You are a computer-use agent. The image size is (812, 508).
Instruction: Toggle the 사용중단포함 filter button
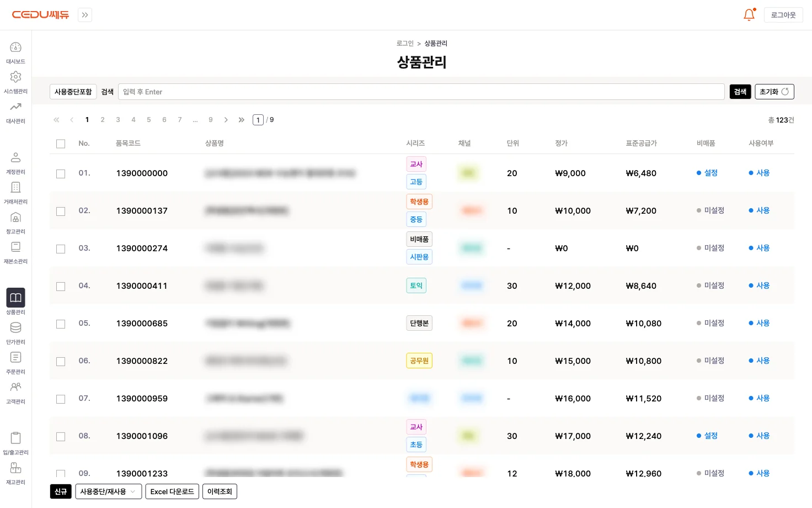tap(73, 92)
